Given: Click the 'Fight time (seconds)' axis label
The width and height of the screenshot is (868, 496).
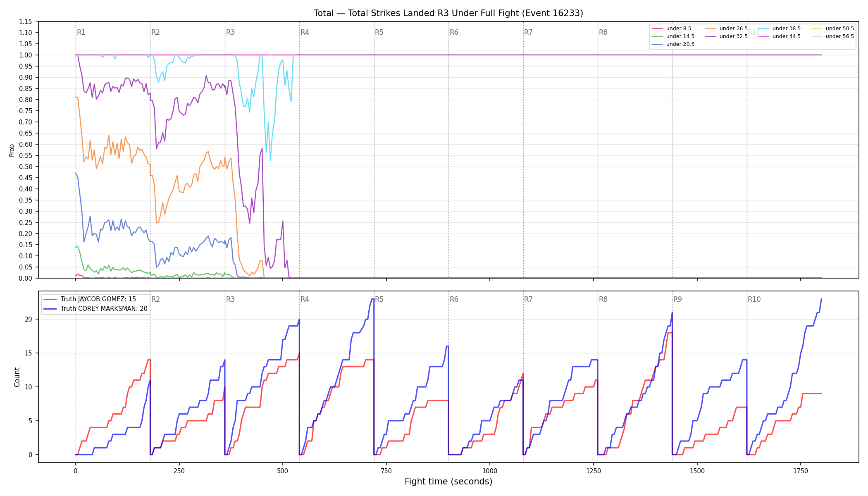Looking at the screenshot, I should pos(448,482).
